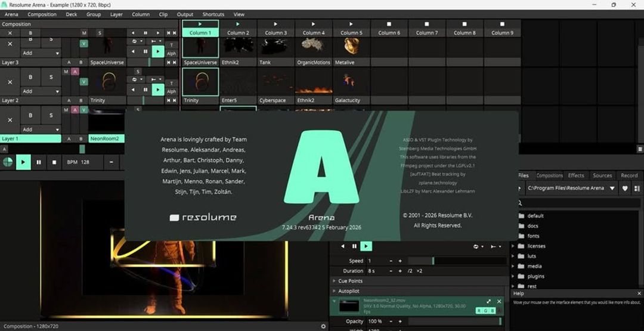Switch to the Sources tab

(x=602, y=175)
